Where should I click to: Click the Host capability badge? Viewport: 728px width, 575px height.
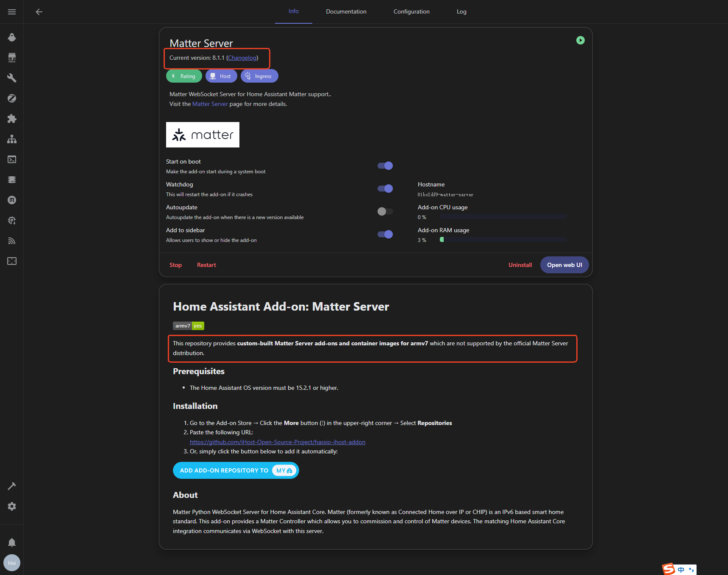pyautogui.click(x=221, y=76)
